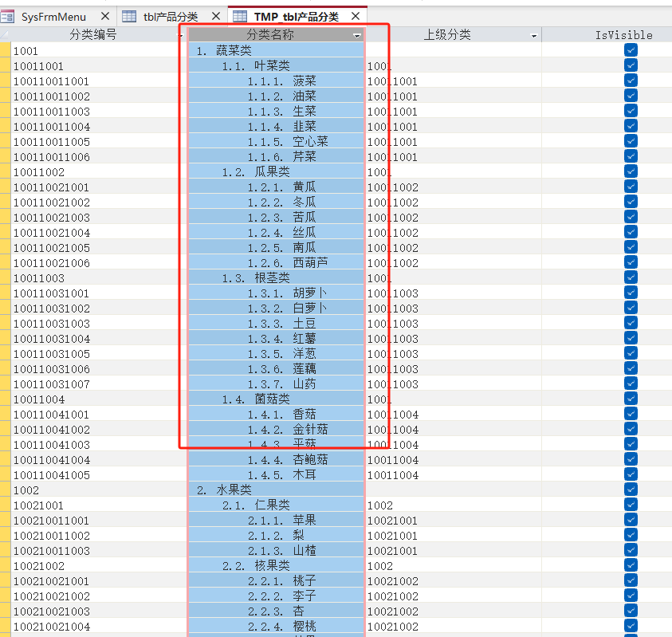This screenshot has width=672, height=637.
Task: Uncheck IsVisible for row 1001
Action: coord(631,50)
